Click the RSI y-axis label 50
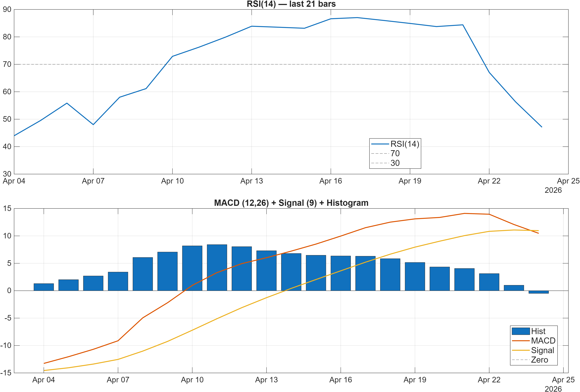580x392 pixels. pyautogui.click(x=7, y=119)
